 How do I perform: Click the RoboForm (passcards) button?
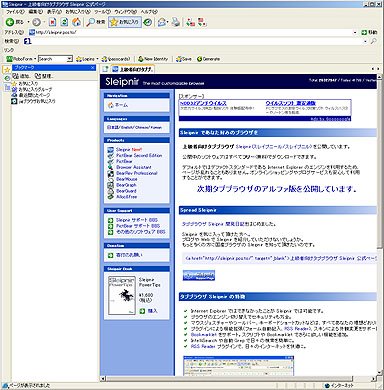pyautogui.click(x=116, y=59)
